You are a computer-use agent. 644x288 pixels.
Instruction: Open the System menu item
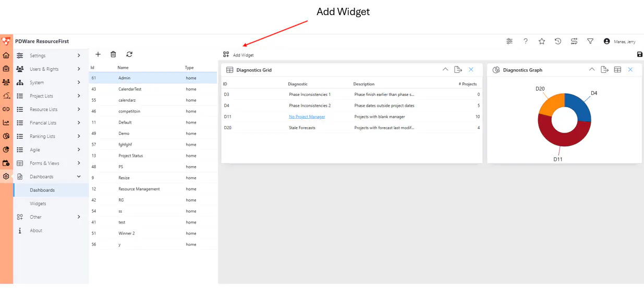51,82
